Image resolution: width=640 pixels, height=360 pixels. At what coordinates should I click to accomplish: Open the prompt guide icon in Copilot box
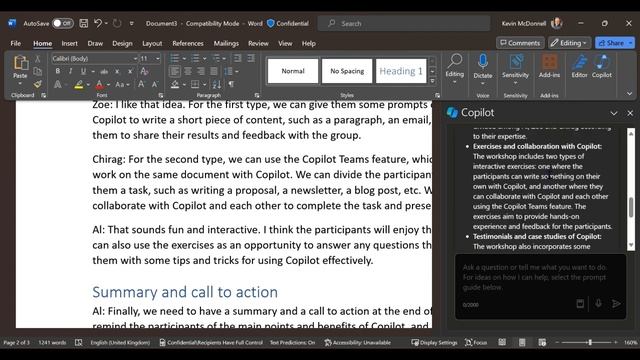(580, 303)
